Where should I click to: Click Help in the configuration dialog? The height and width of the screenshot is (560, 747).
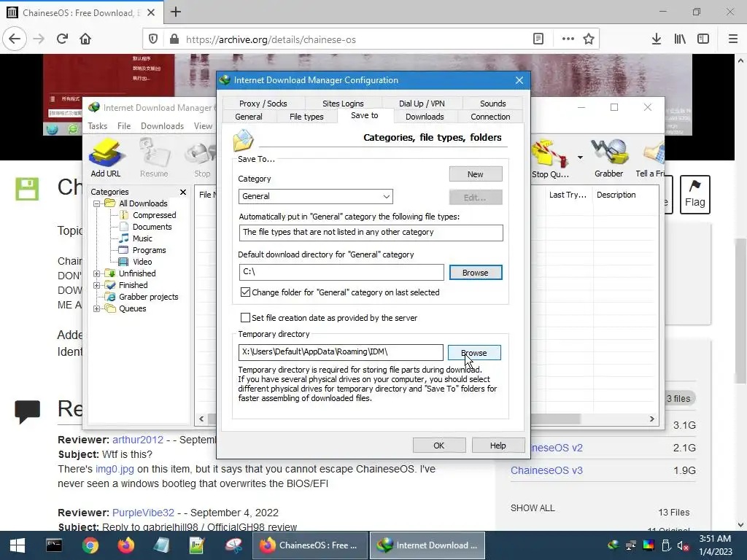click(498, 446)
